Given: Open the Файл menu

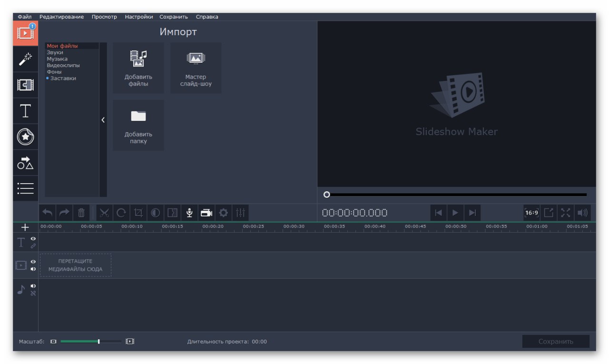Looking at the screenshot, I should 25,17.
